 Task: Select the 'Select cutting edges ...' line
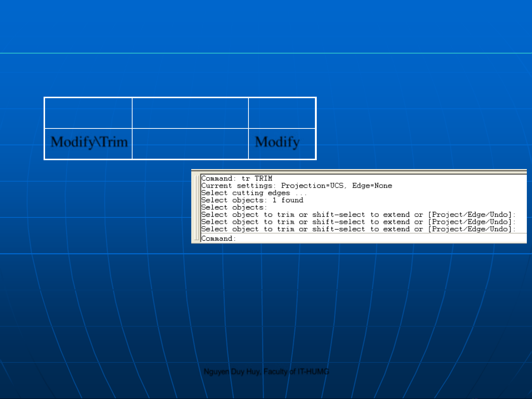pyautogui.click(x=254, y=193)
